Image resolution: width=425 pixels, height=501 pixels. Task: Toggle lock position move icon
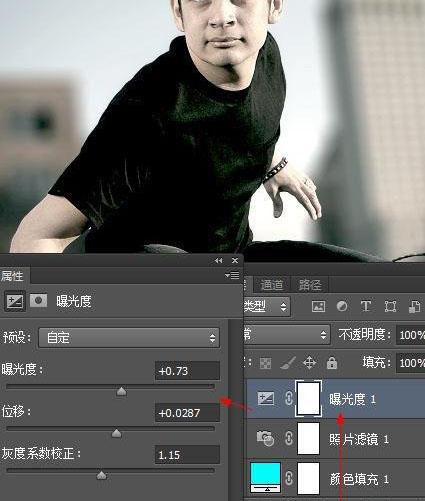309,363
